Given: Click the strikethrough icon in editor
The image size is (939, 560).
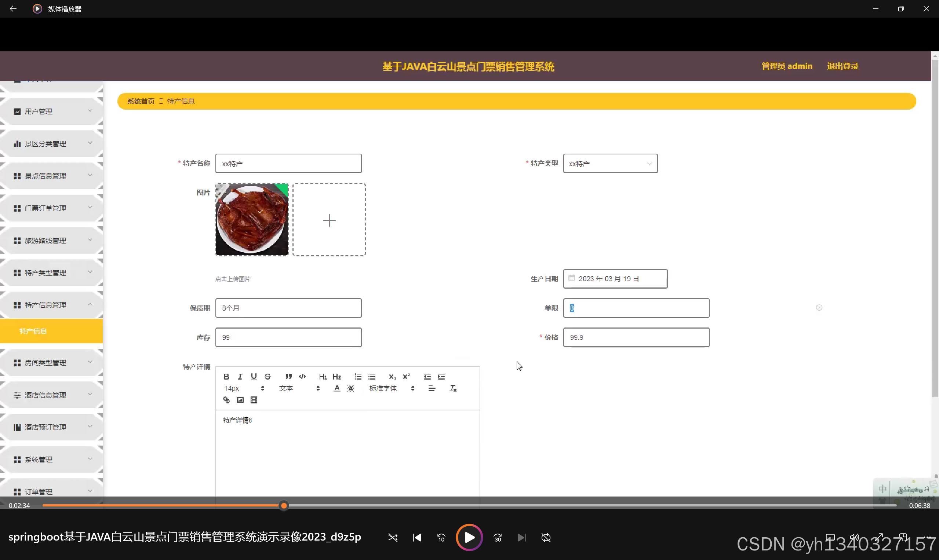Looking at the screenshot, I should [x=268, y=376].
